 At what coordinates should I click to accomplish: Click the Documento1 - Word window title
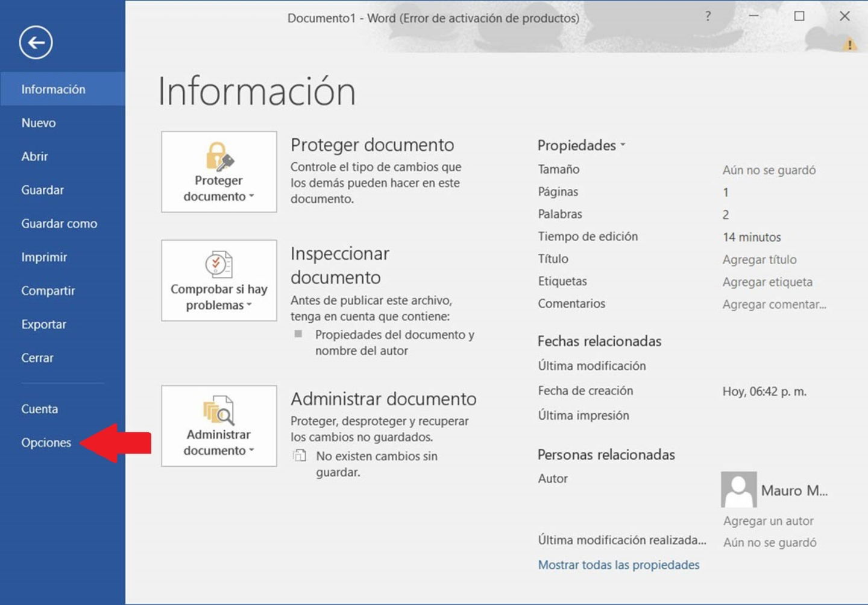point(433,18)
